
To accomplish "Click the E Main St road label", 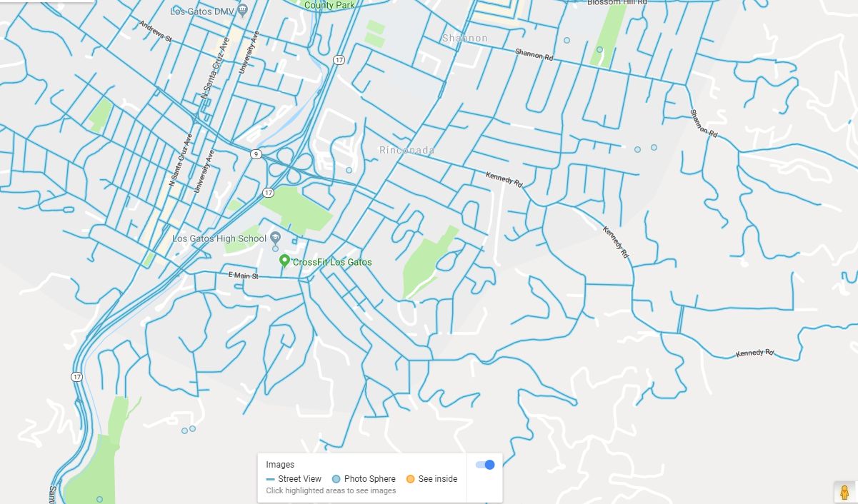I will [x=242, y=275].
